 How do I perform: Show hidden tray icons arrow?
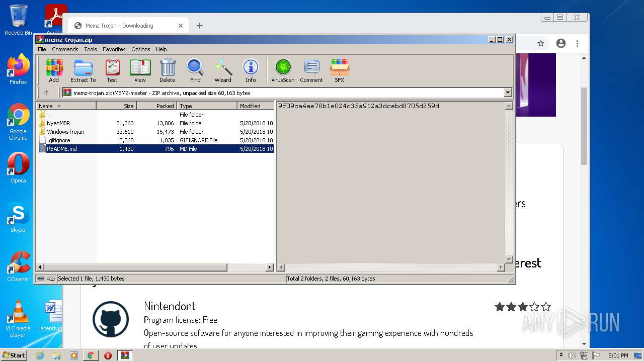coord(561,355)
